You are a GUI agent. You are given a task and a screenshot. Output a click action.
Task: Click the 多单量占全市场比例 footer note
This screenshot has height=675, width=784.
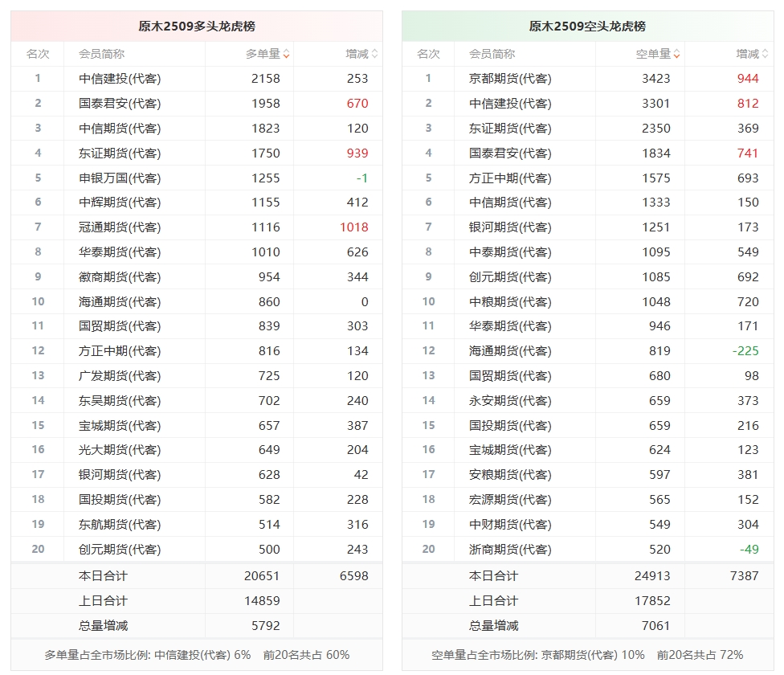pos(197,655)
